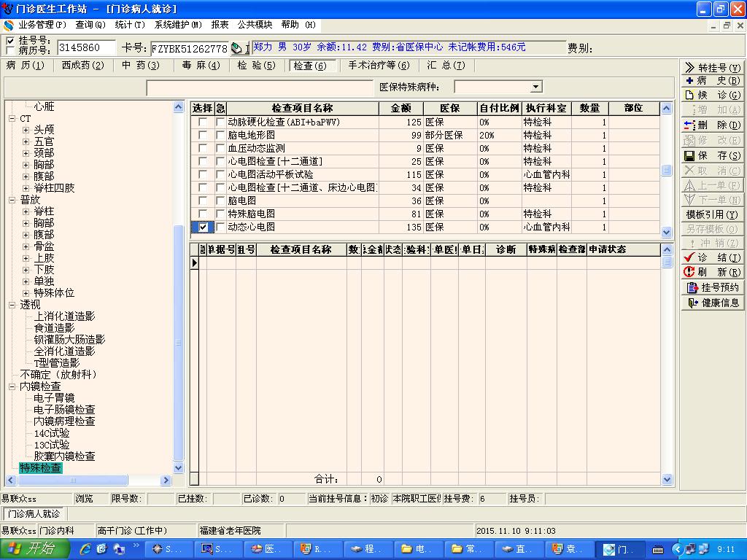Open the Windows 开始 Start button

click(x=34, y=549)
